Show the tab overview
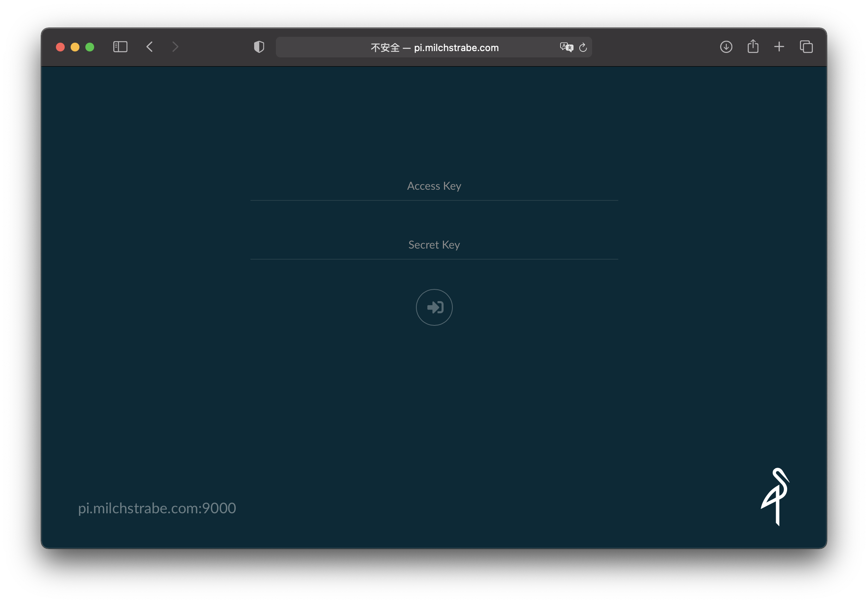 click(806, 47)
